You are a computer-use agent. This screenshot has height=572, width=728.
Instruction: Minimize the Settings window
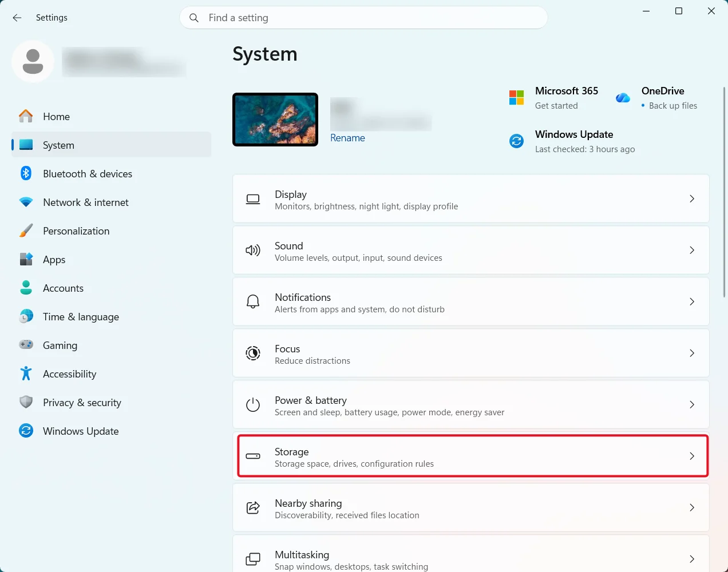coord(646,11)
